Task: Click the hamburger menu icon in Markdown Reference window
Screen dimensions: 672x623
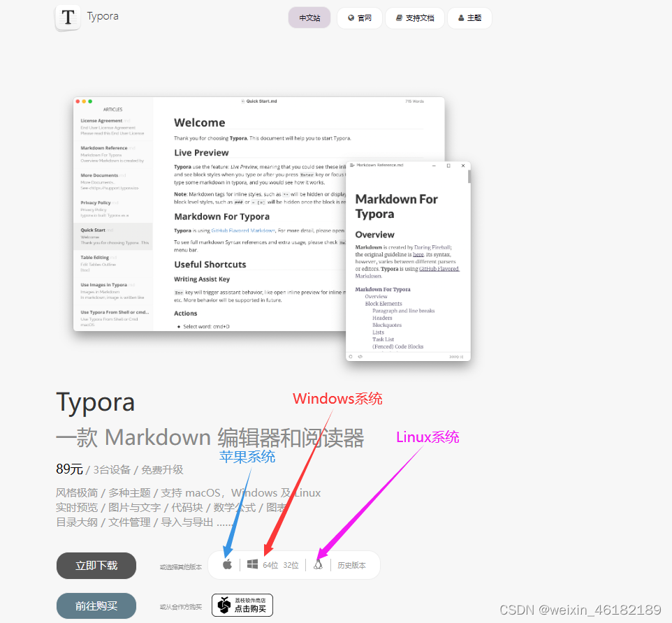Action: point(352,166)
